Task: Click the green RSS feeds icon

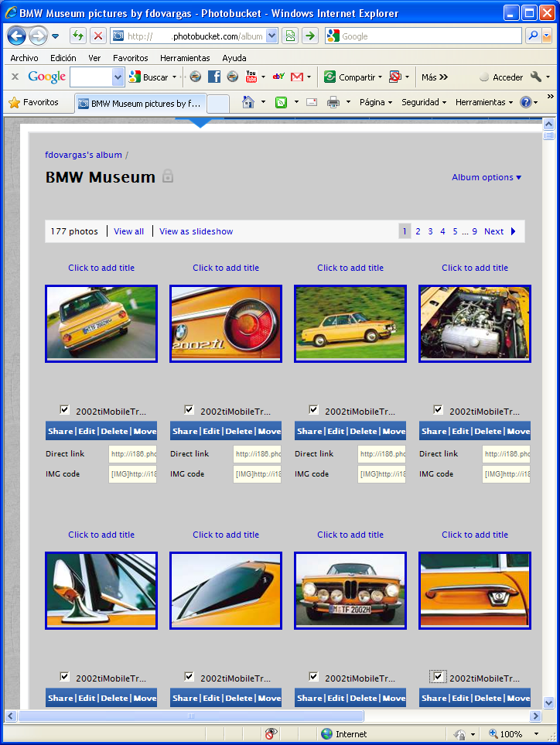Action: pyautogui.click(x=282, y=102)
